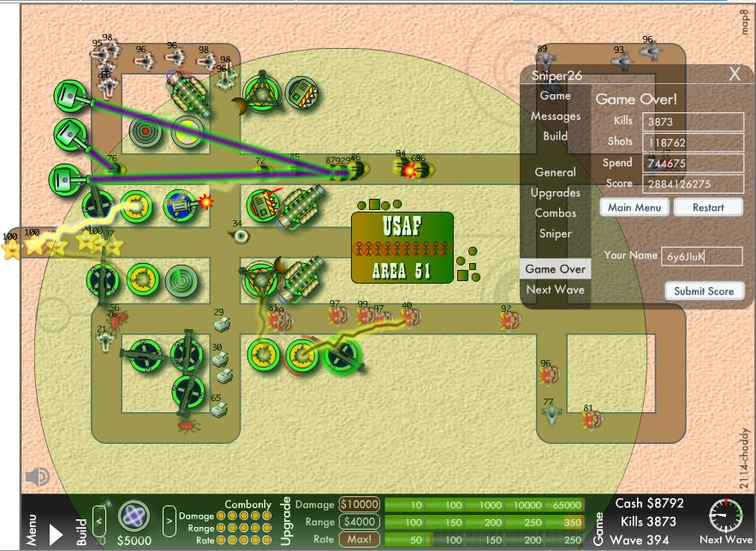
Task: Select the highlighted glowing cannon tower
Action: pos(342,356)
